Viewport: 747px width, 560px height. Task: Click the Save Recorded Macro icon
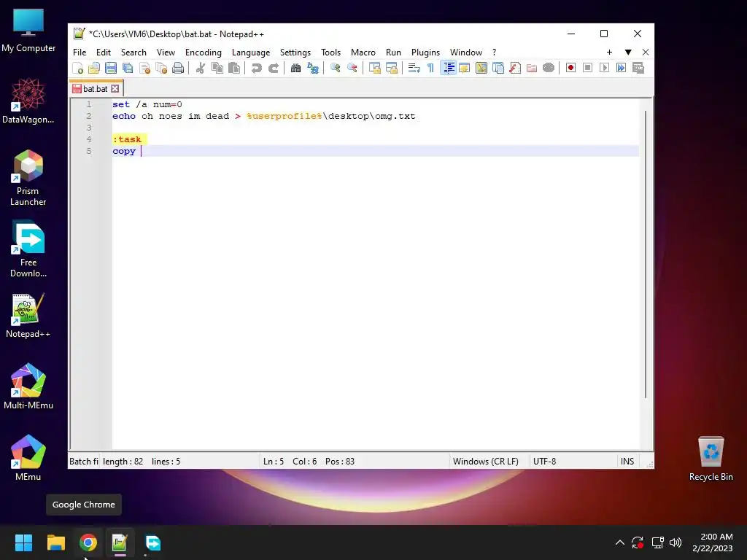[638, 68]
